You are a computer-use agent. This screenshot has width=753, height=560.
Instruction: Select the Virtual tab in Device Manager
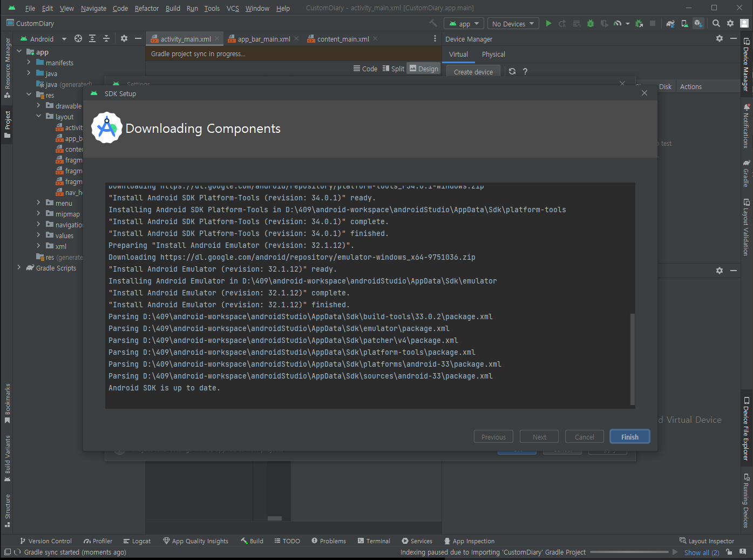458,54
